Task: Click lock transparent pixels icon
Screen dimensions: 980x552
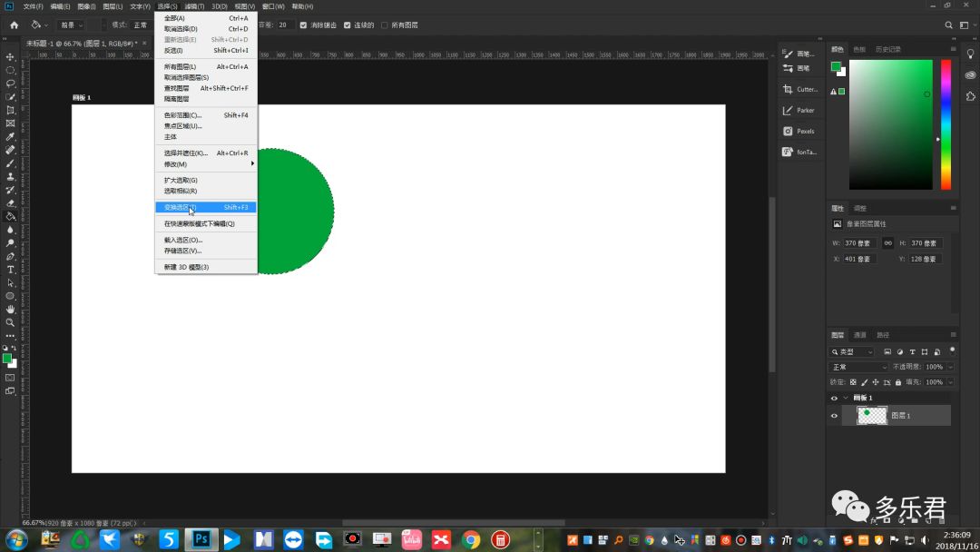Action: 853,382
